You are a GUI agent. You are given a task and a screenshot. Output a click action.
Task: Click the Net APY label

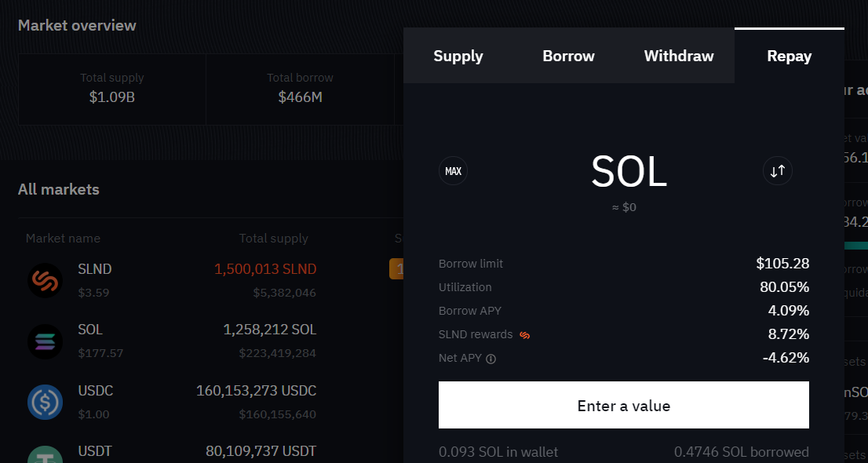click(460, 358)
